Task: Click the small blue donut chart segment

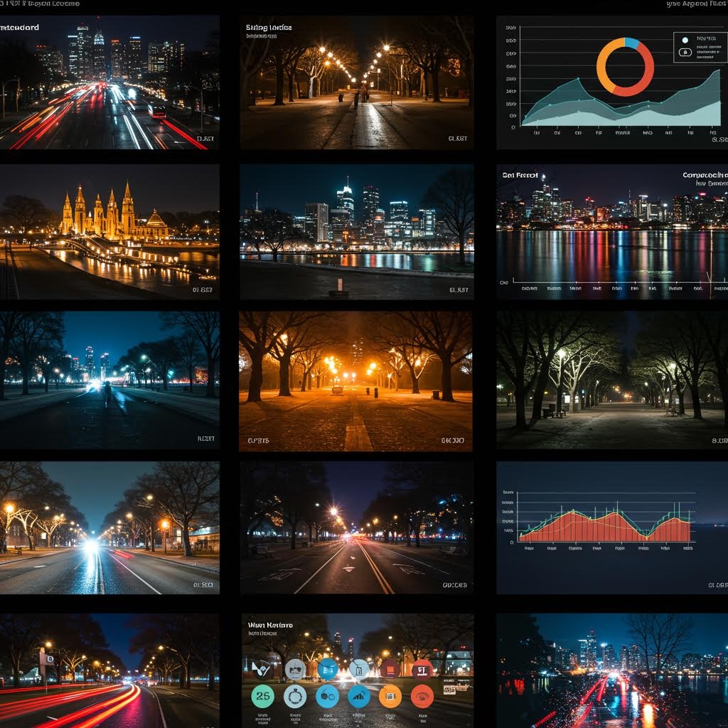Action: [x=632, y=43]
